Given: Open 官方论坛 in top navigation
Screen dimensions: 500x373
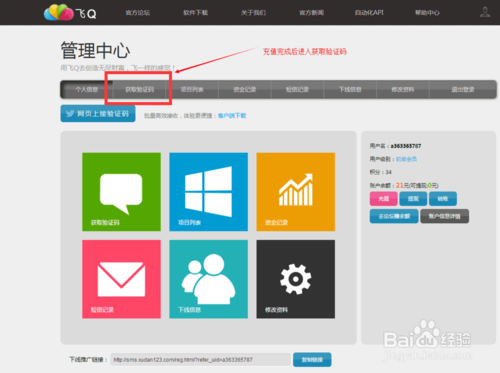Looking at the screenshot, I should (x=138, y=13).
